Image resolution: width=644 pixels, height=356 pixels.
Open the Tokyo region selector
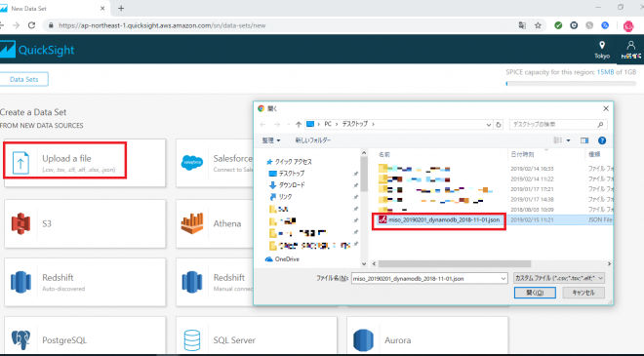(602, 50)
